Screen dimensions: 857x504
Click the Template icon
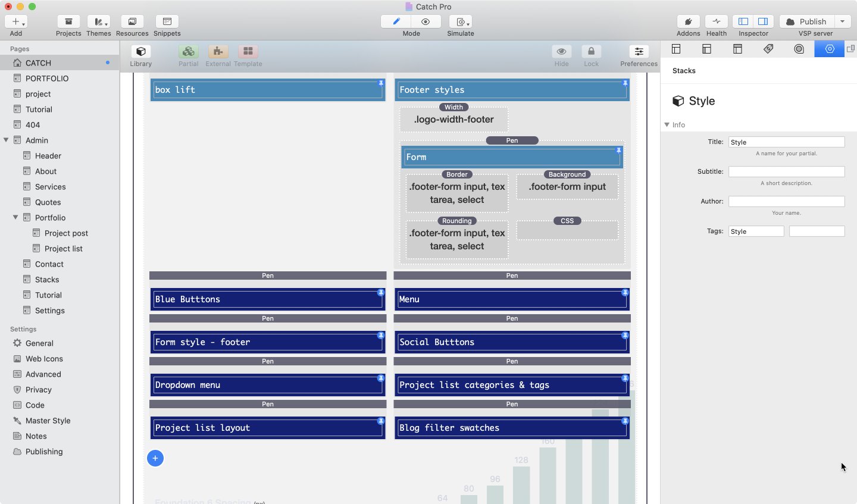click(x=248, y=52)
